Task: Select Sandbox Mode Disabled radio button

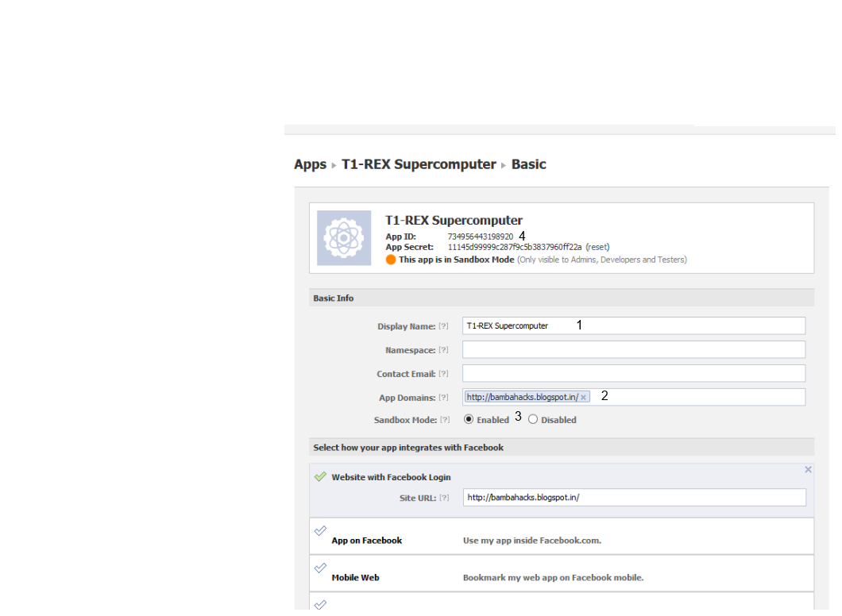Action: pos(533,419)
